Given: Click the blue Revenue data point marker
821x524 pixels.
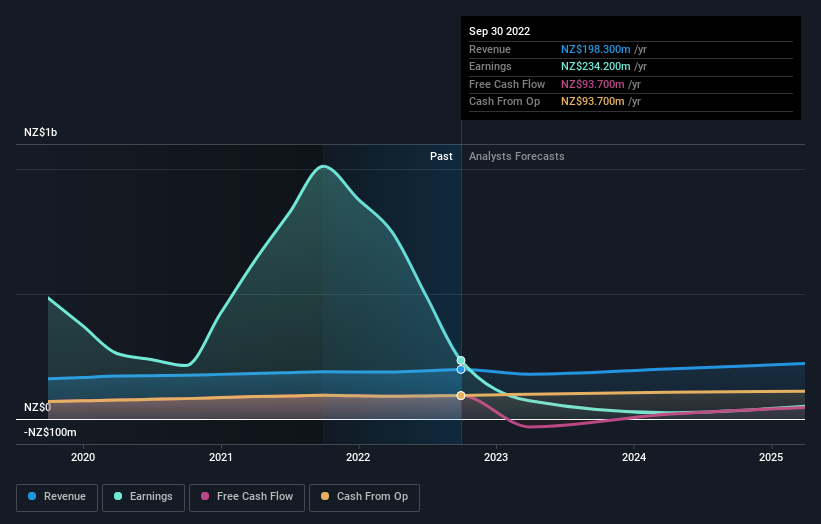Looking at the screenshot, I should 461,370.
